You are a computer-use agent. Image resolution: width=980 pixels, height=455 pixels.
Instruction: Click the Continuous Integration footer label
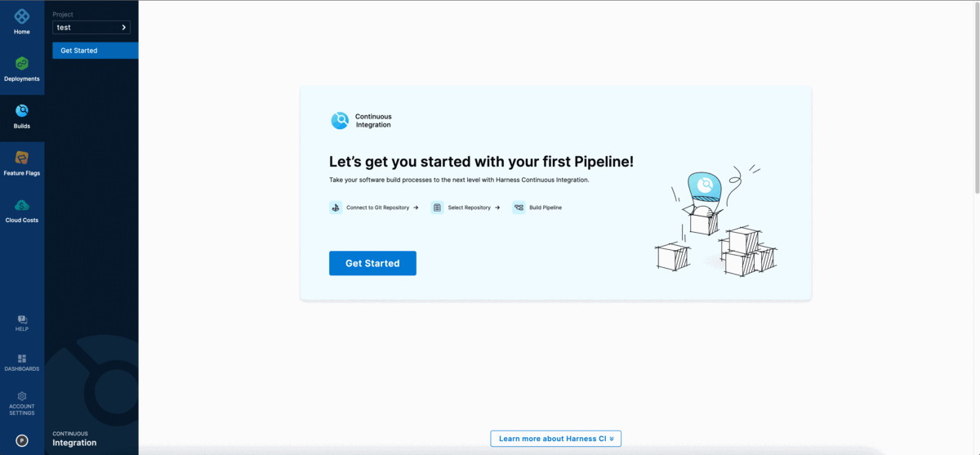(74, 439)
